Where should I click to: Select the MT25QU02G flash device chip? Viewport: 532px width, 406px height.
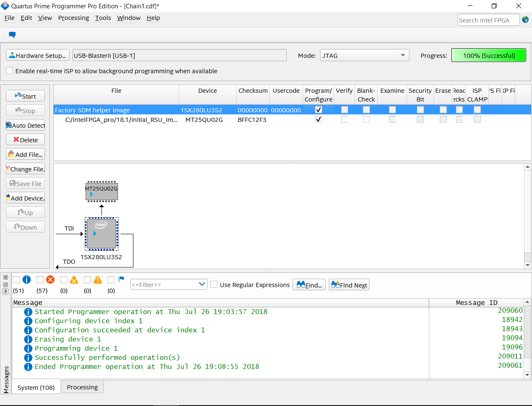point(101,191)
